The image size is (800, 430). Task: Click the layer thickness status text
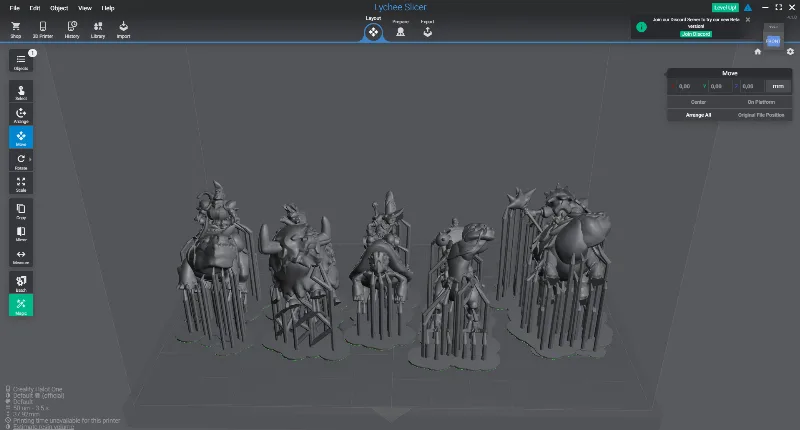pos(31,408)
